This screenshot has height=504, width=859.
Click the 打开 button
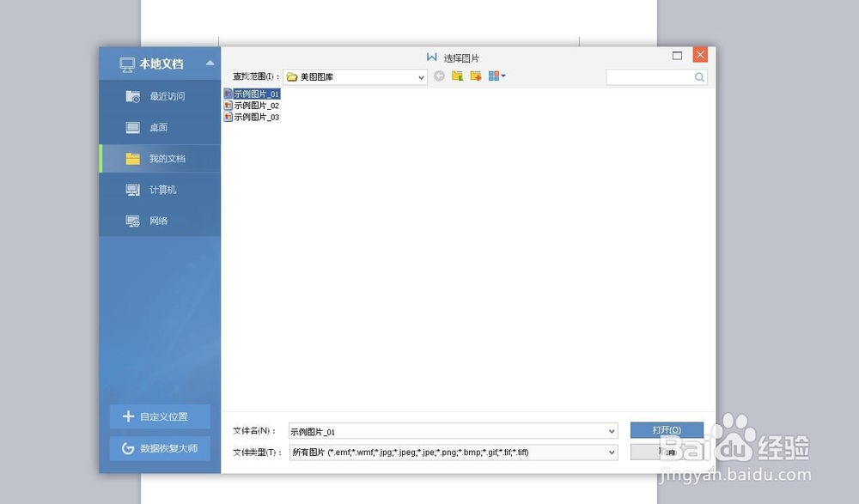click(667, 430)
